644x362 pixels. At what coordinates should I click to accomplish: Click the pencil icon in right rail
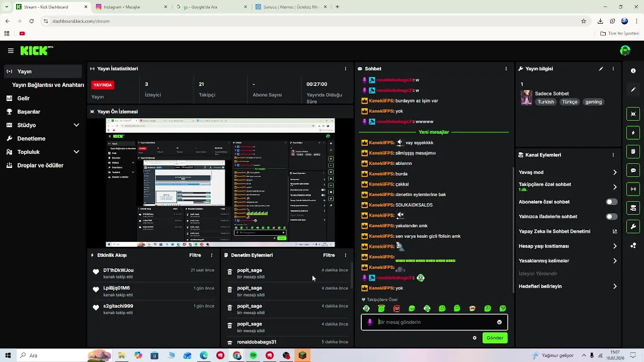point(633,89)
